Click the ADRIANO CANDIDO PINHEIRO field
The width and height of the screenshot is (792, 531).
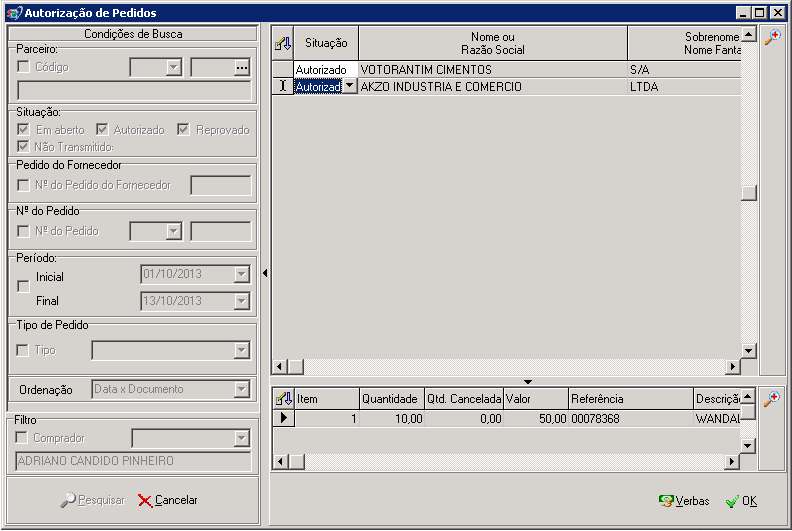(x=133, y=461)
